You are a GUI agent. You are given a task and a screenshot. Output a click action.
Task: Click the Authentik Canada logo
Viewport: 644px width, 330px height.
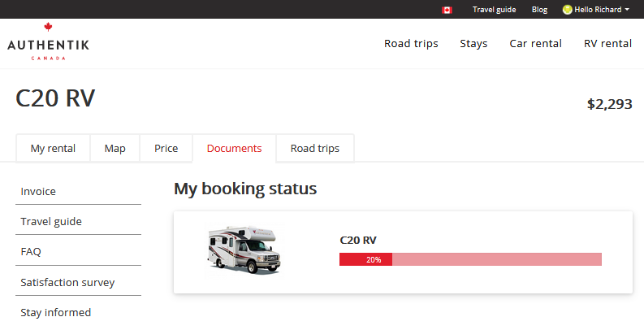48,41
